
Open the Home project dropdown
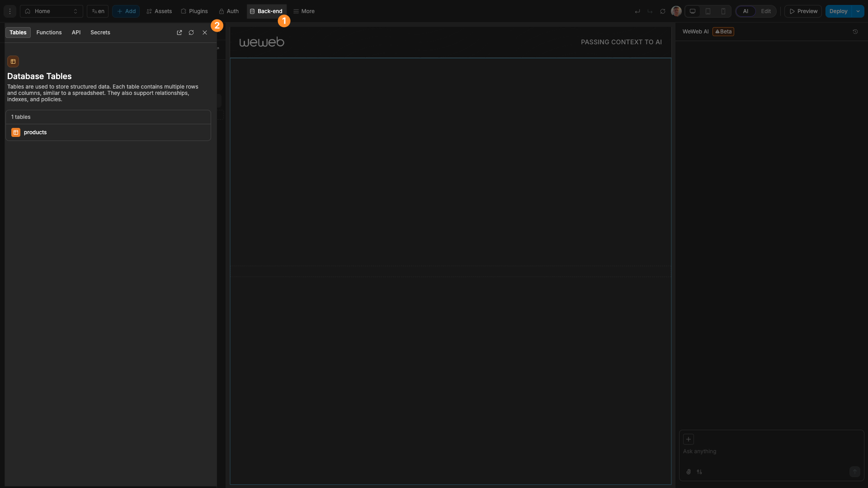pyautogui.click(x=51, y=11)
